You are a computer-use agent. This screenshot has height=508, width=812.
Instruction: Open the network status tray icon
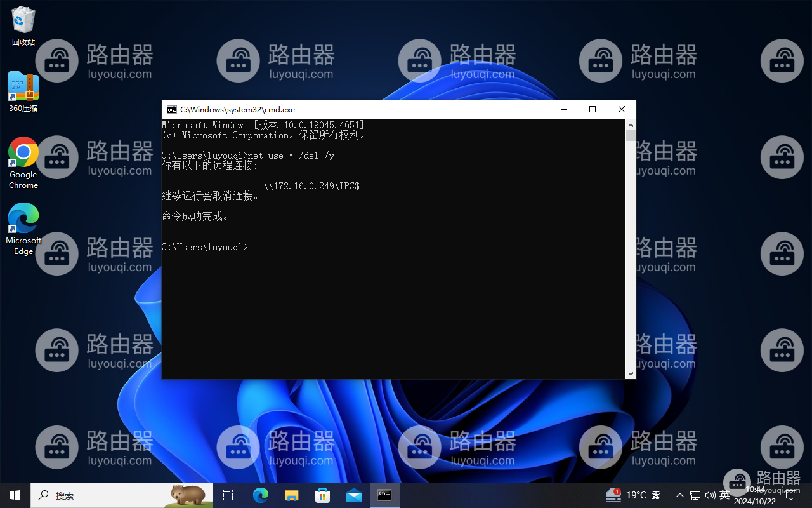(x=695, y=495)
